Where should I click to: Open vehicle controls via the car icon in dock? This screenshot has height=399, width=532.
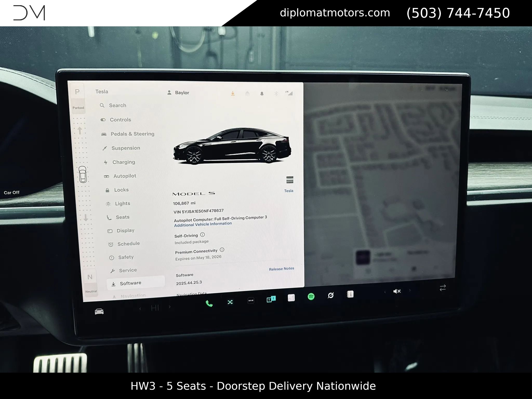[x=99, y=311]
